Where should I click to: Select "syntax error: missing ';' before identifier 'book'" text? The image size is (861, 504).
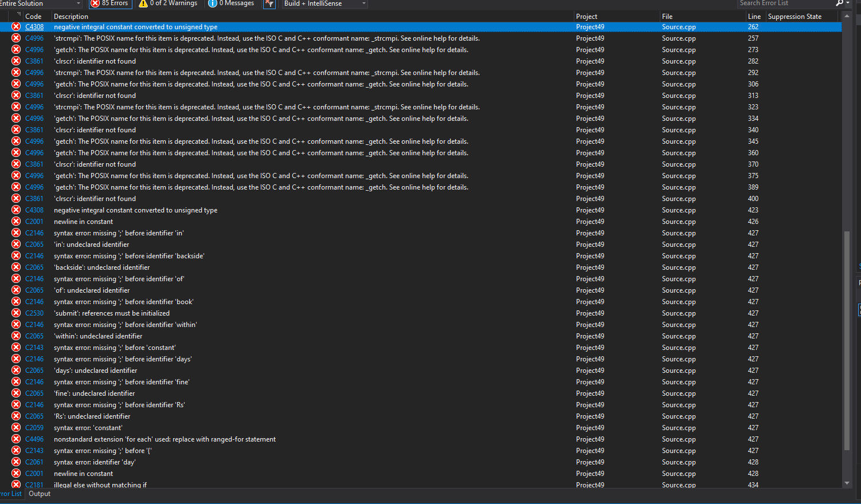[124, 302]
